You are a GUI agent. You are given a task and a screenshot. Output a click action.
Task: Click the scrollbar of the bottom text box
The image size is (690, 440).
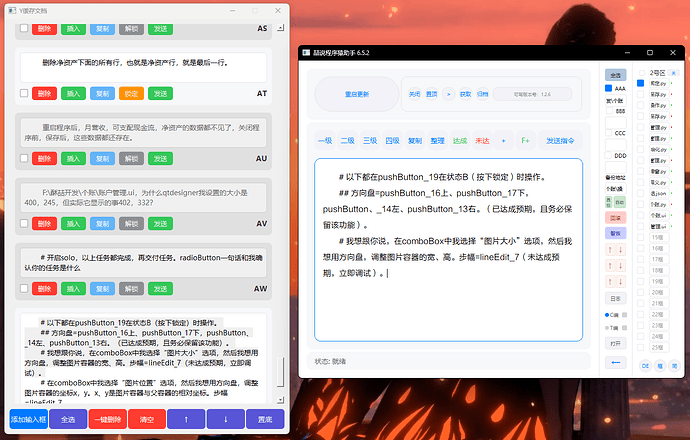coord(280,372)
